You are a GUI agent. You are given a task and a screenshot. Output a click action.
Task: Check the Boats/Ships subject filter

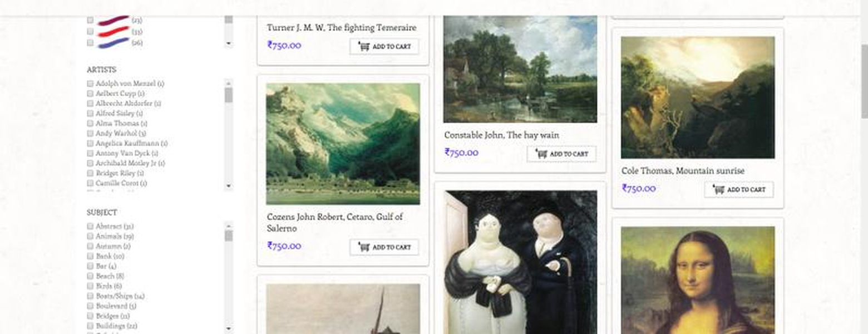click(x=90, y=296)
